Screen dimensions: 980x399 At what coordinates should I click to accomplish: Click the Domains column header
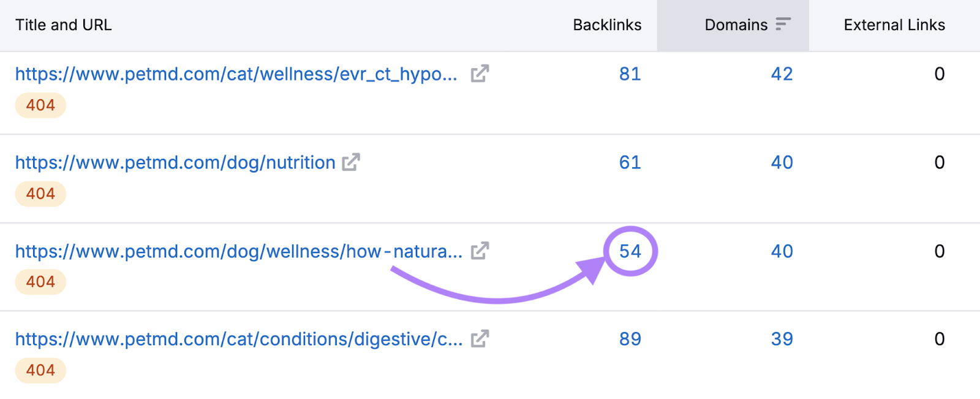pos(735,25)
